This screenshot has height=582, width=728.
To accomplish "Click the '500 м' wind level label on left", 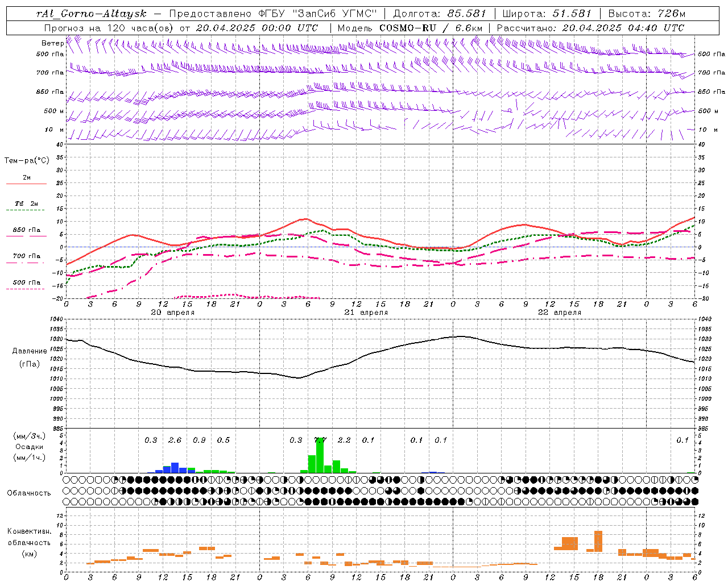I will 54,111.
